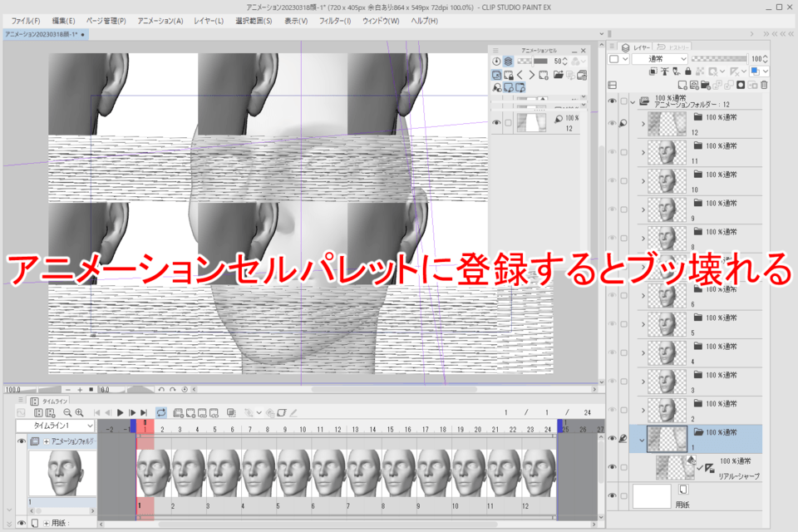Open the 通常 blending mode dropdown
Screen dimensions: 798x532
pyautogui.click(x=660, y=59)
